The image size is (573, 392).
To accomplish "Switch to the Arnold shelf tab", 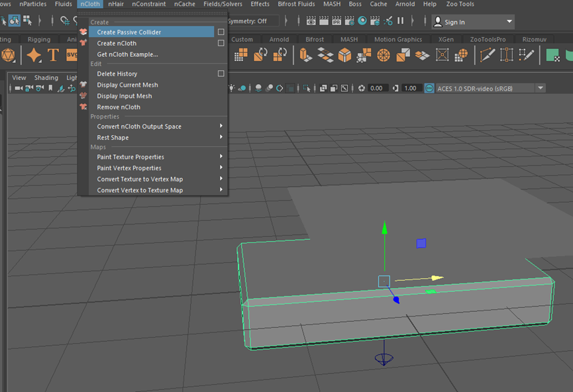I will 279,40.
